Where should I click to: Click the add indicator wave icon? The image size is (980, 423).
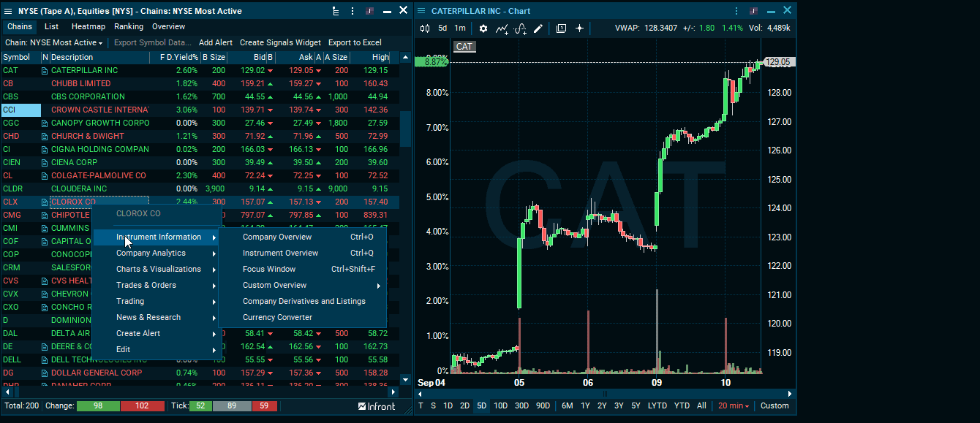520,28
